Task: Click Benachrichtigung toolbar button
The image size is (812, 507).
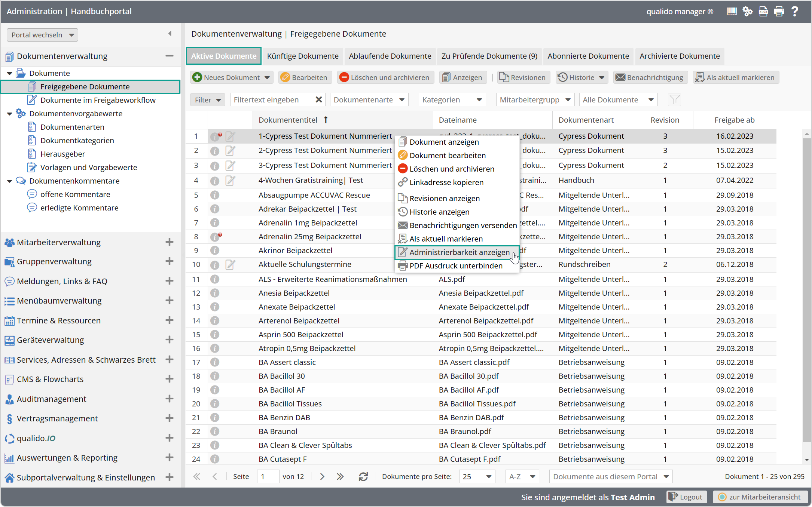Action: click(650, 77)
